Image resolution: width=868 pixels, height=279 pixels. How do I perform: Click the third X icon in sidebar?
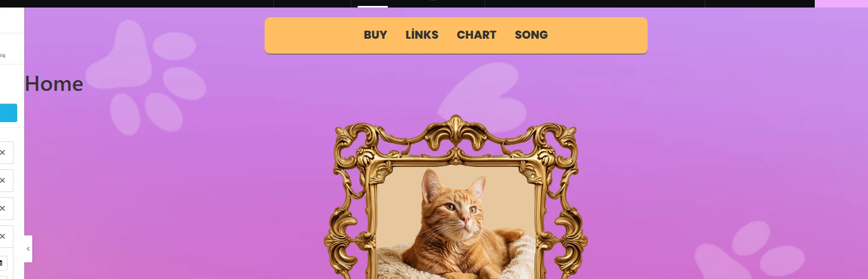[3, 209]
